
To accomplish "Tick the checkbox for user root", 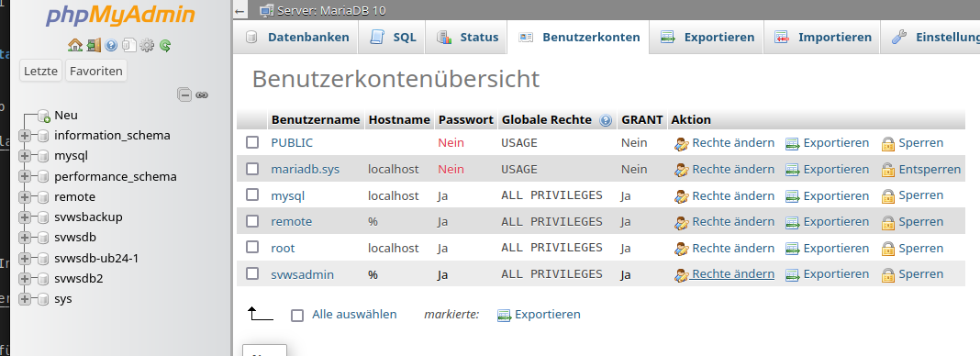I will (x=251, y=248).
